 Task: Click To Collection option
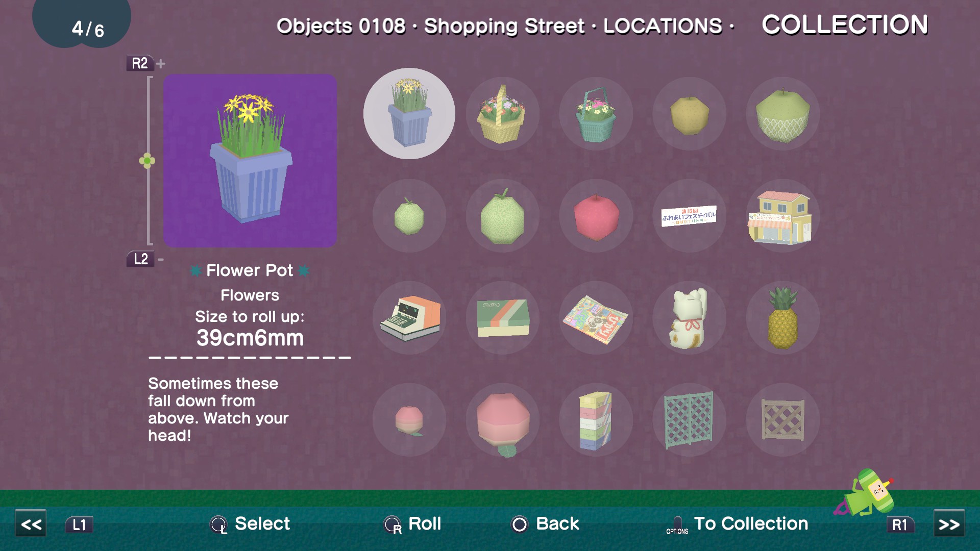point(738,524)
